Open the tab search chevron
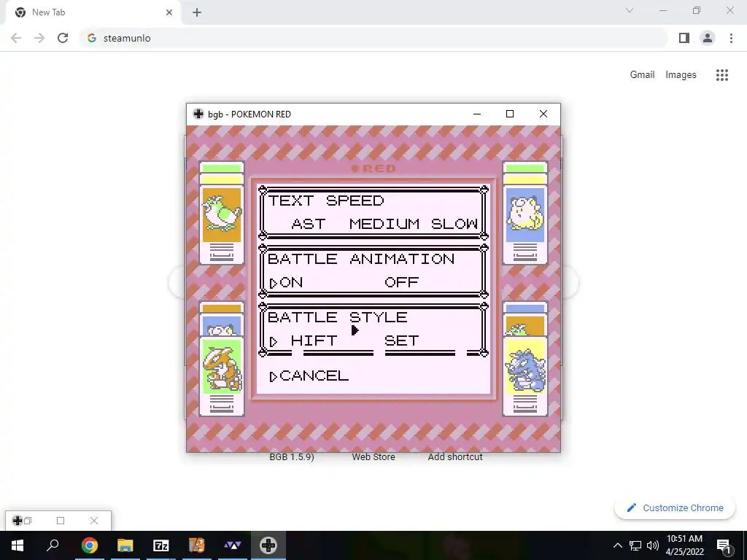Screen dimensions: 747x560 (x=630, y=10)
